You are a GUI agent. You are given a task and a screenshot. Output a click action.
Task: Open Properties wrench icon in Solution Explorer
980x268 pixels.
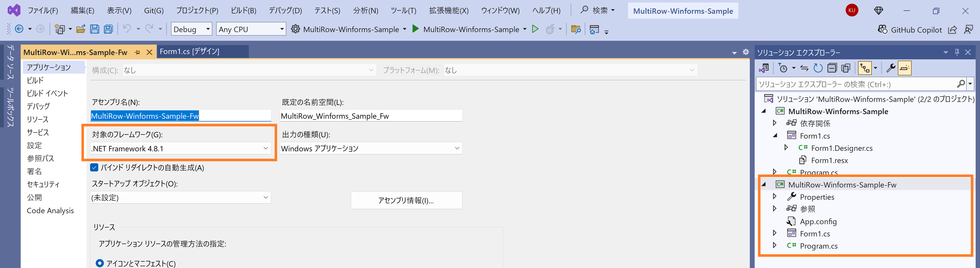click(x=891, y=68)
